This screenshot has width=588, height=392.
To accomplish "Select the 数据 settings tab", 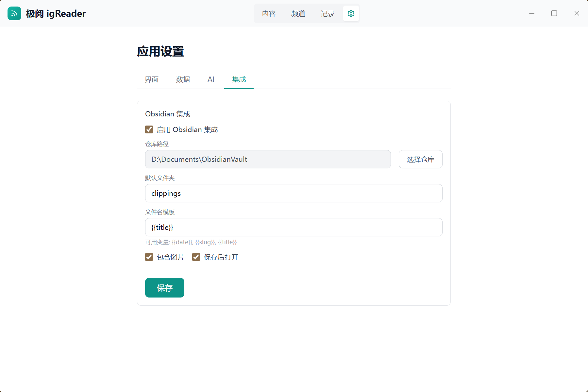I will pos(183,79).
